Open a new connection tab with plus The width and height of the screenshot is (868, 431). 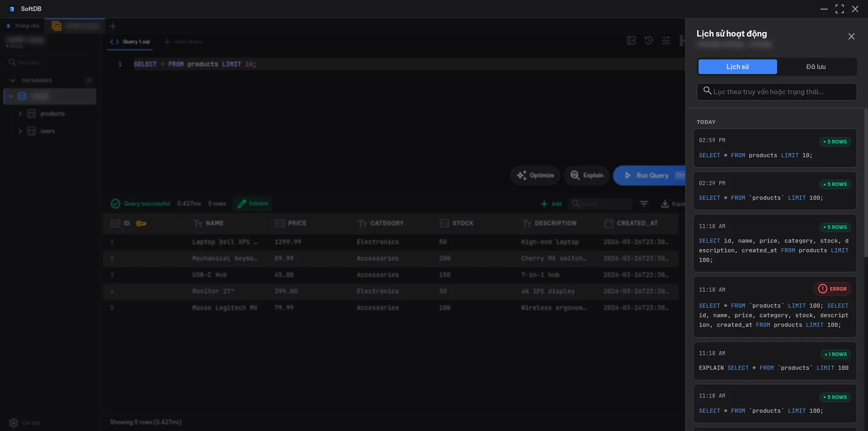[113, 26]
